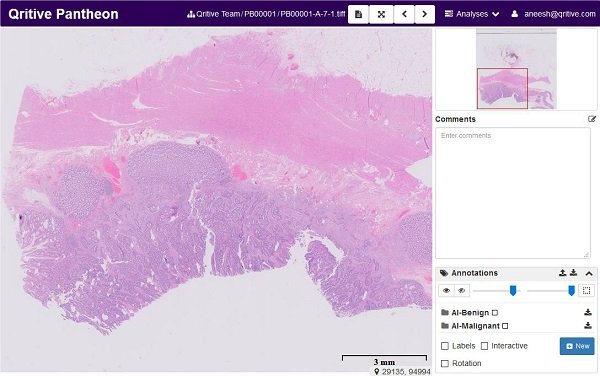Toggle fullscreen view icon
Viewport: 600px width, 376px height.
pos(381,14)
